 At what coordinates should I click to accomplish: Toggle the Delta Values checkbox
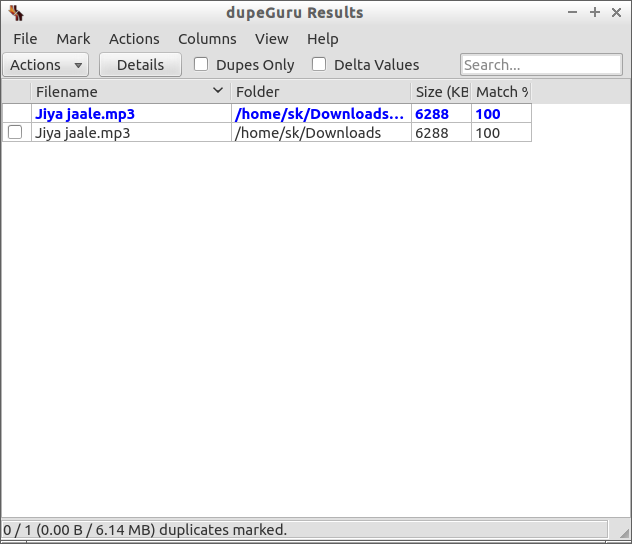(319, 65)
